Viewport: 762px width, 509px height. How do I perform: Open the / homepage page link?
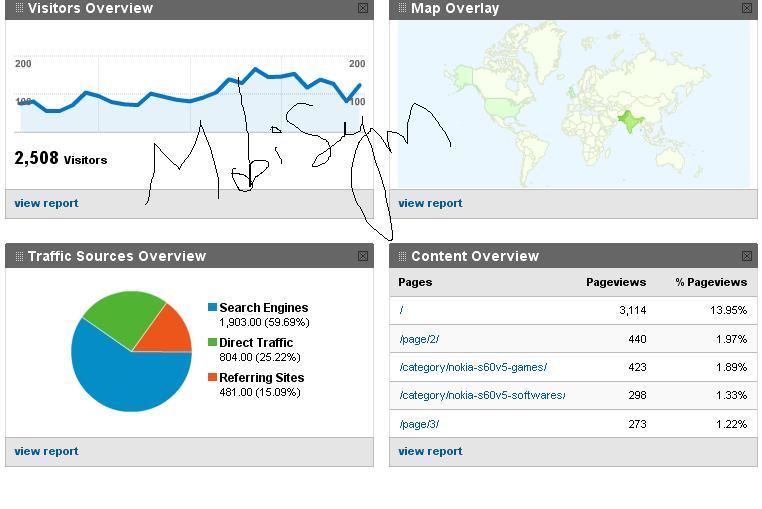(x=402, y=311)
